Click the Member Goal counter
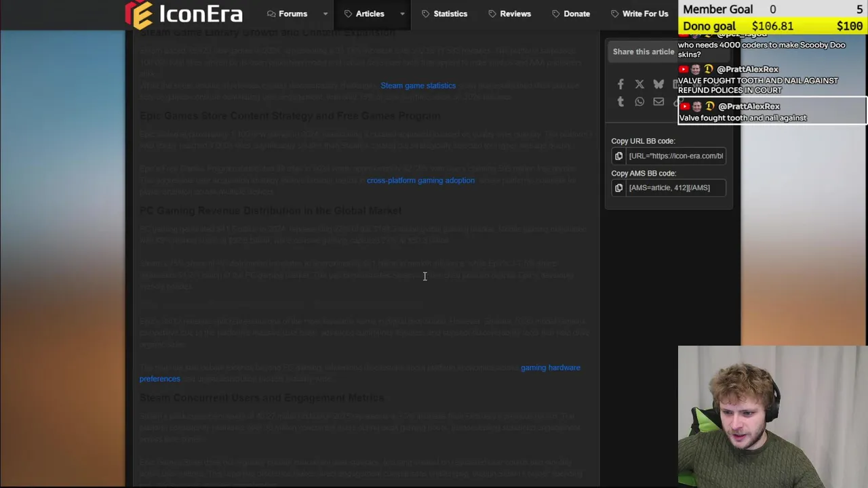 [773, 9]
